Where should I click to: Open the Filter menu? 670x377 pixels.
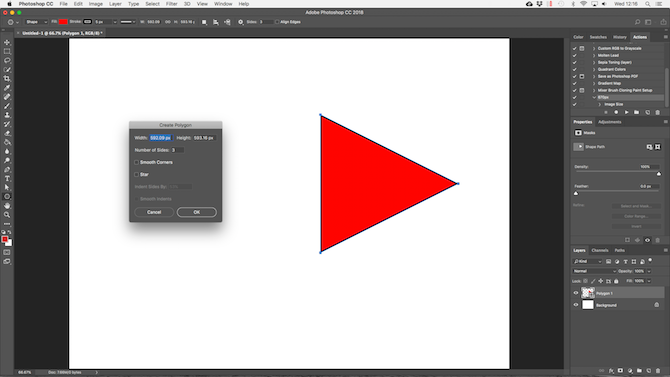(171, 4)
